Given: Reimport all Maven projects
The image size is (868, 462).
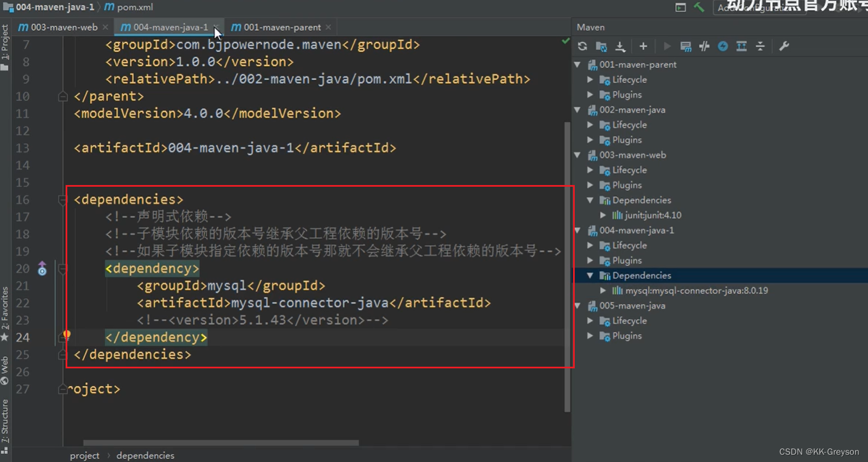Looking at the screenshot, I should click(583, 47).
